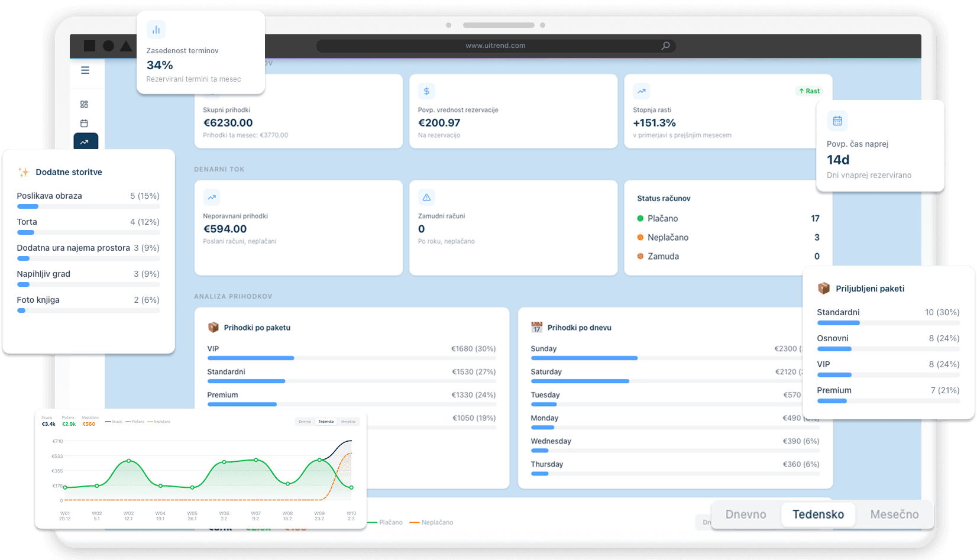Click the www.uitrend.com address bar
Screen dimensions: 977x560
coord(495,46)
